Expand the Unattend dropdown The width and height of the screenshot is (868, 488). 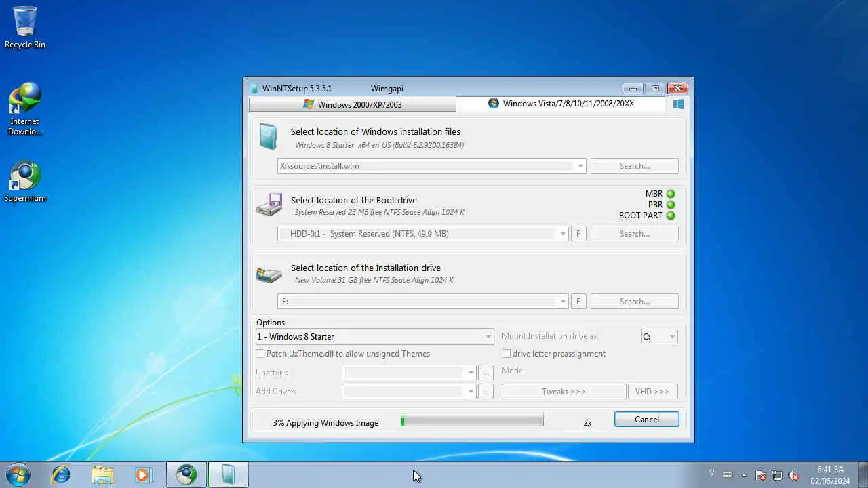coord(471,373)
